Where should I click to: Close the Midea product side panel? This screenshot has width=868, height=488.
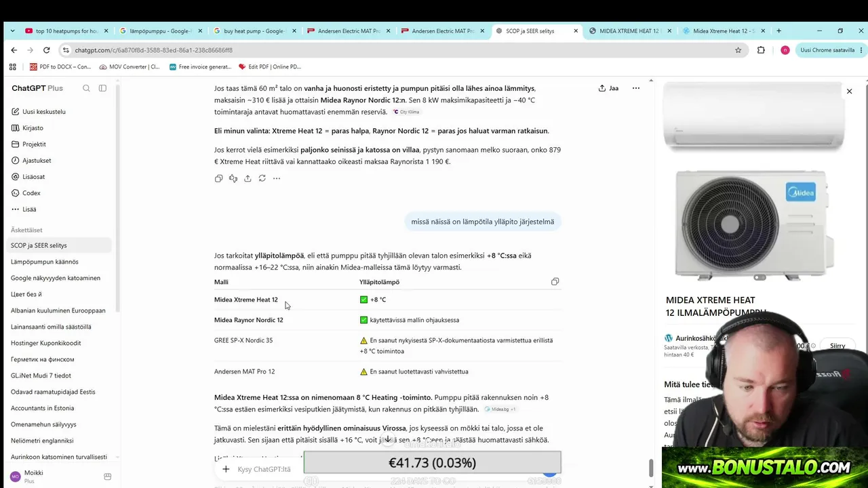pos(849,91)
